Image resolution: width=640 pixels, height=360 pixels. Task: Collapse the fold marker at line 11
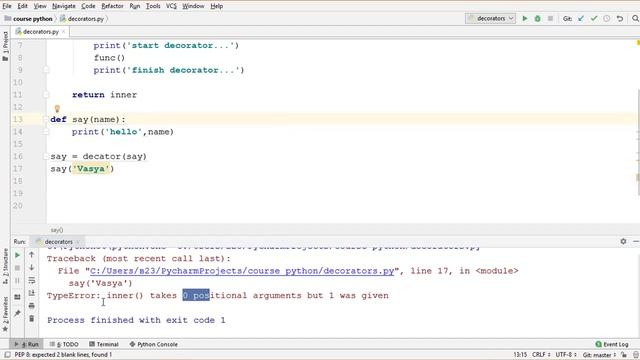point(46,95)
